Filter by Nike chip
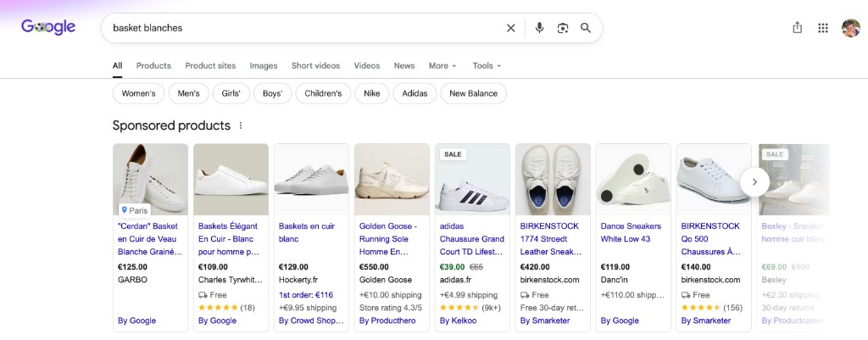 click(x=372, y=93)
